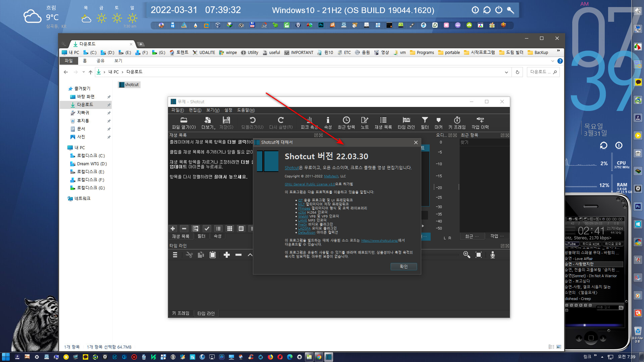Click the Record Audio microphone icon
Viewport: 644px width, 362px height.
492,255
